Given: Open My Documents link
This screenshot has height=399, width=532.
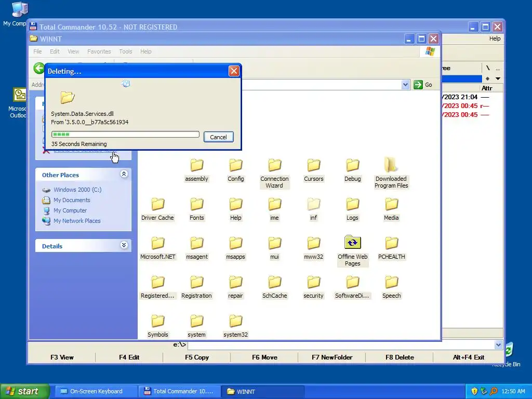Looking at the screenshot, I should point(72,200).
